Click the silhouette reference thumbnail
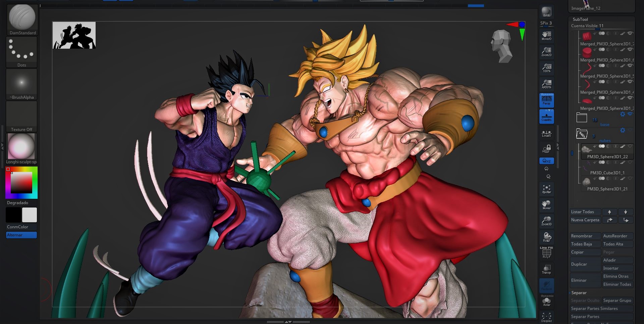 pyautogui.click(x=74, y=35)
